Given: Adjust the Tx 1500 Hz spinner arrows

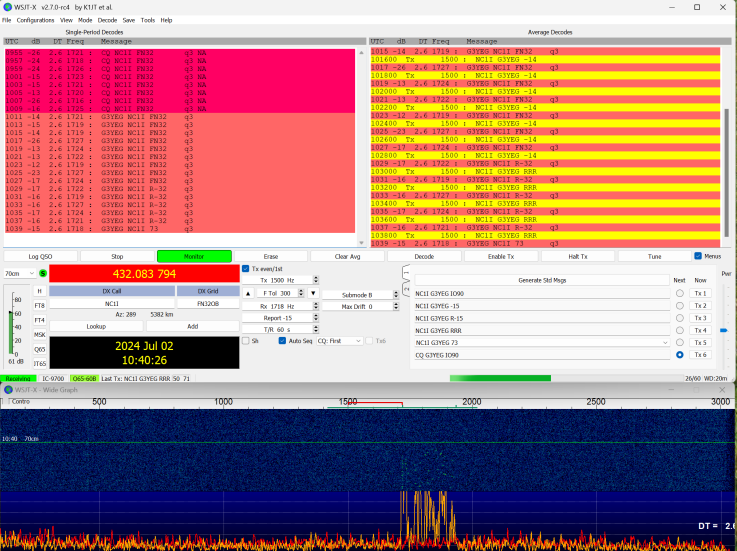Looking at the screenshot, I should [316, 280].
